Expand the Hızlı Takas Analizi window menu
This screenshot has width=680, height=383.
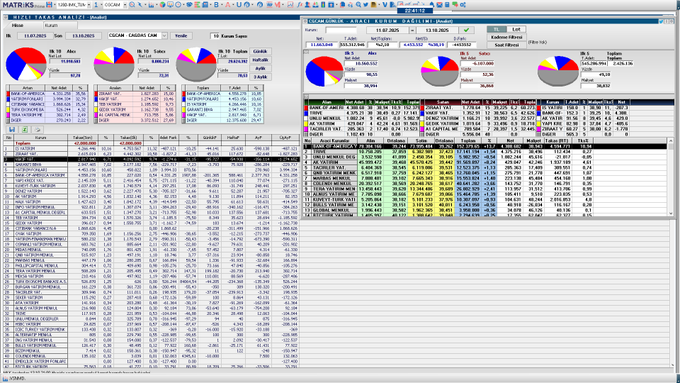[x=5, y=17]
